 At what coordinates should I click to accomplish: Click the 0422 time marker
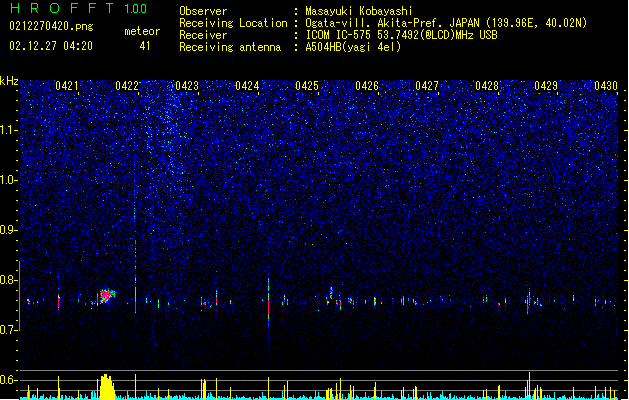coord(127,86)
